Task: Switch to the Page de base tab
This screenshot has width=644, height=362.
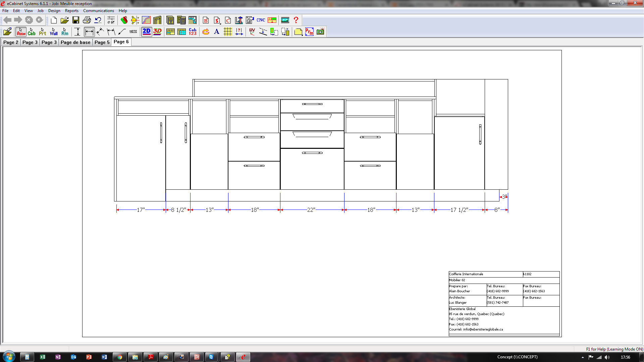Action: 75,42
